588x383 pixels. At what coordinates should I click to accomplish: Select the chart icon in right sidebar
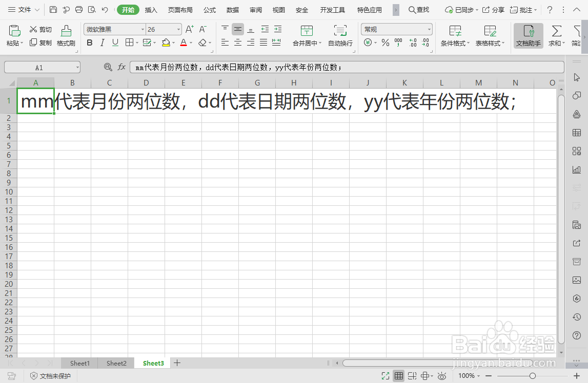tap(577, 169)
